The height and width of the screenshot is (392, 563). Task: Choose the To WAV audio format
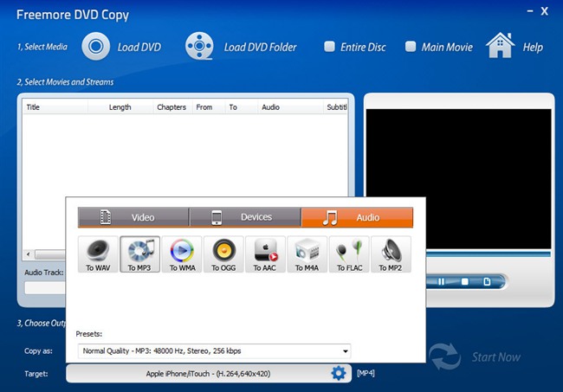(98, 254)
